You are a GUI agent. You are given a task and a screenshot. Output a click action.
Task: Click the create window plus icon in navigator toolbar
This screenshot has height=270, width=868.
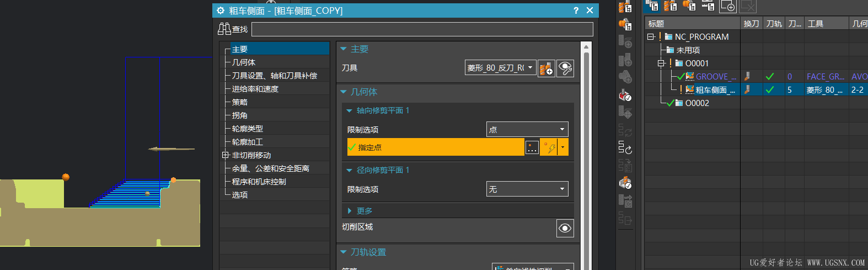[x=728, y=6]
